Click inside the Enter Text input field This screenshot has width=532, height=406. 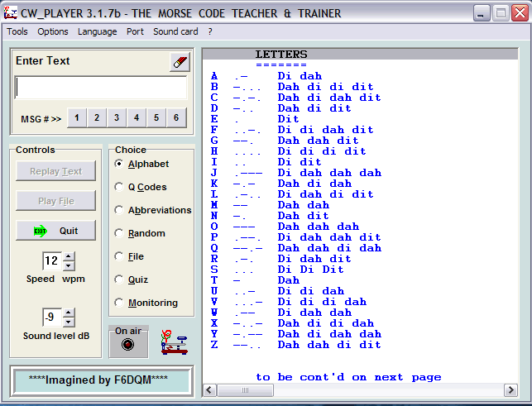point(101,88)
